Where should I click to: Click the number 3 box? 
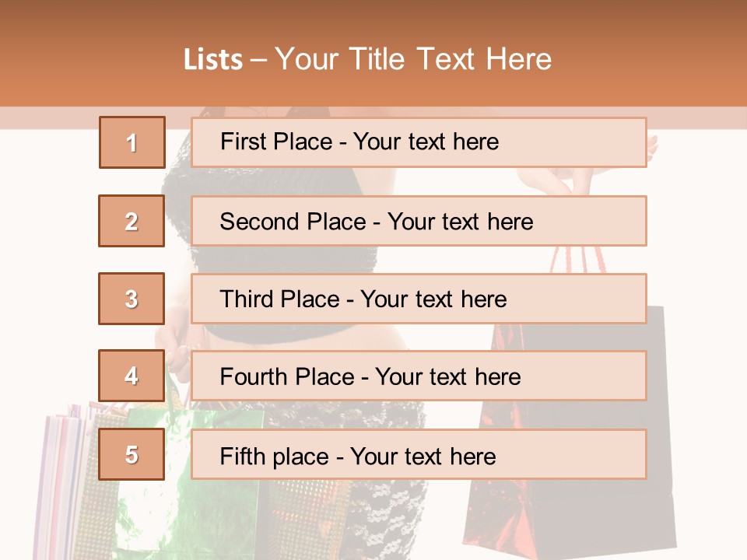pos(132,299)
